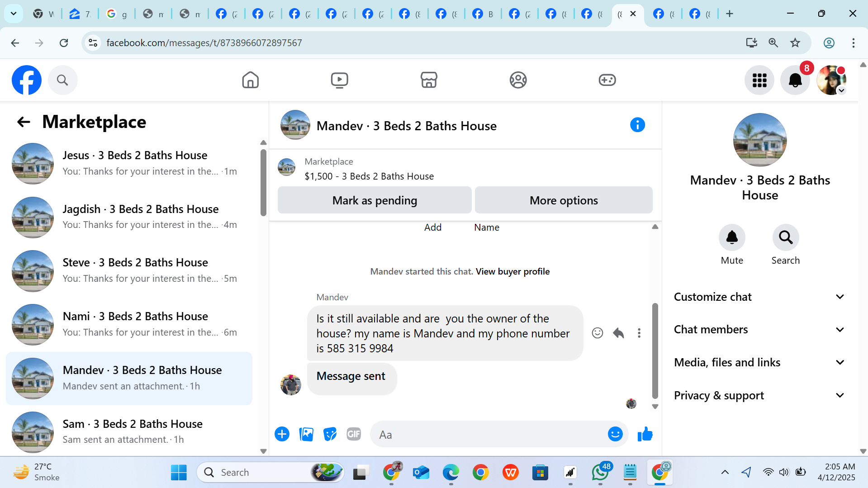Open More options for the listing
This screenshot has height=488, width=868.
coord(564,200)
